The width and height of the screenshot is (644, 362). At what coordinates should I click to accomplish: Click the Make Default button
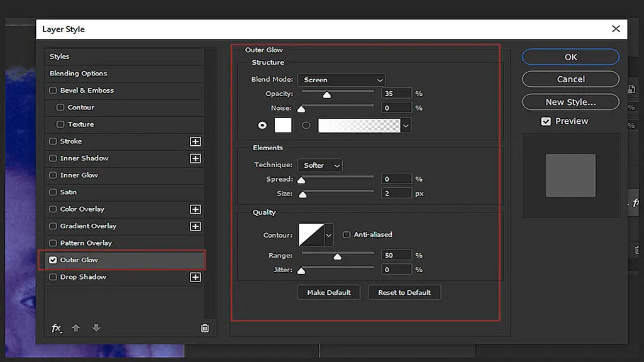pos(328,293)
